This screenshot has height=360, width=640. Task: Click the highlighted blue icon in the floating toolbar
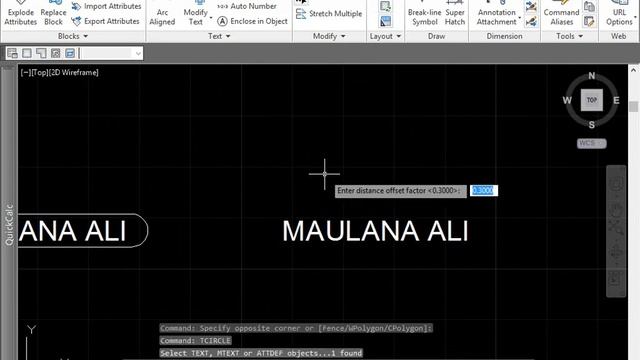pyautogui.click(x=70, y=53)
